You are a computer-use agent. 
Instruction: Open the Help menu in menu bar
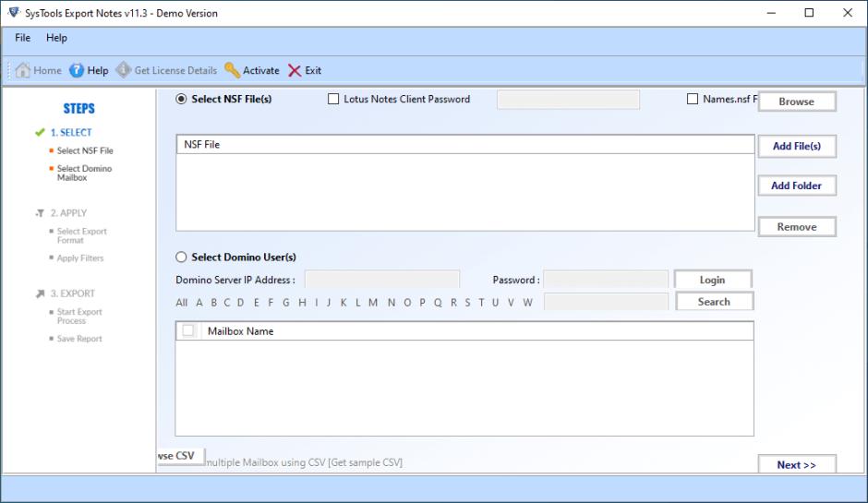click(56, 38)
